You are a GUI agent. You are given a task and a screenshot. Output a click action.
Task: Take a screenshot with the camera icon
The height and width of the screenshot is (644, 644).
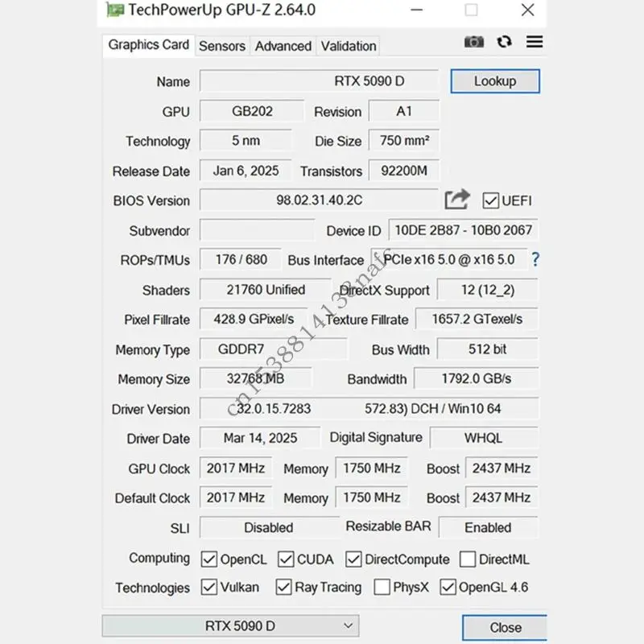[474, 42]
